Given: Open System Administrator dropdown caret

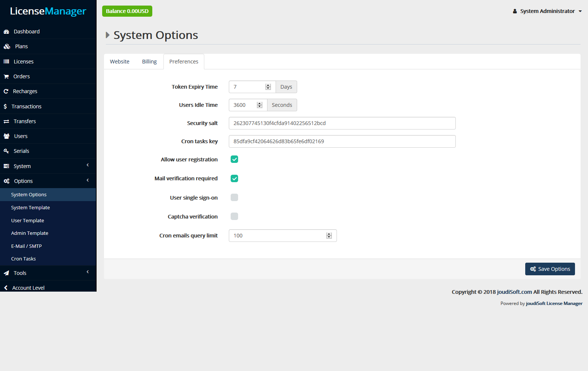Looking at the screenshot, I should coord(580,12).
